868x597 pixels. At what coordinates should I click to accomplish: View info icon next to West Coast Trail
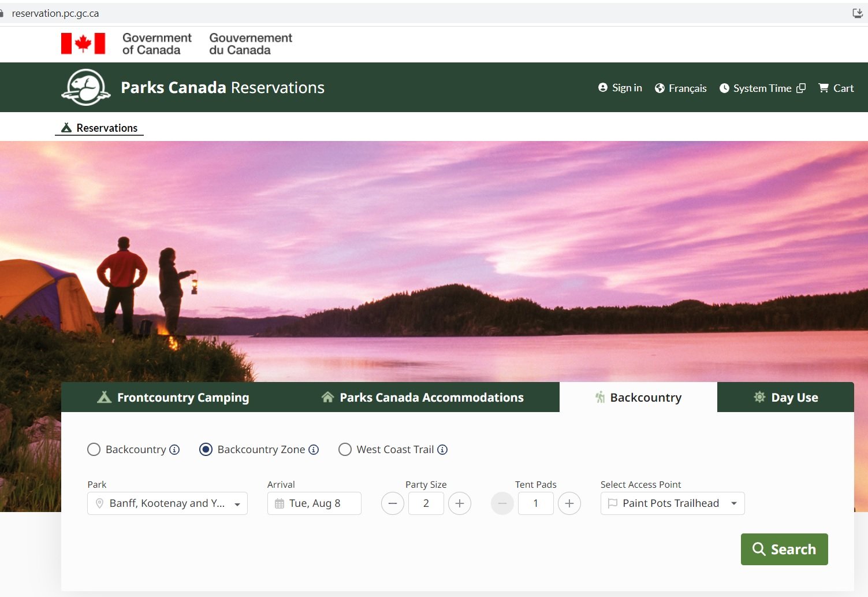[442, 449]
